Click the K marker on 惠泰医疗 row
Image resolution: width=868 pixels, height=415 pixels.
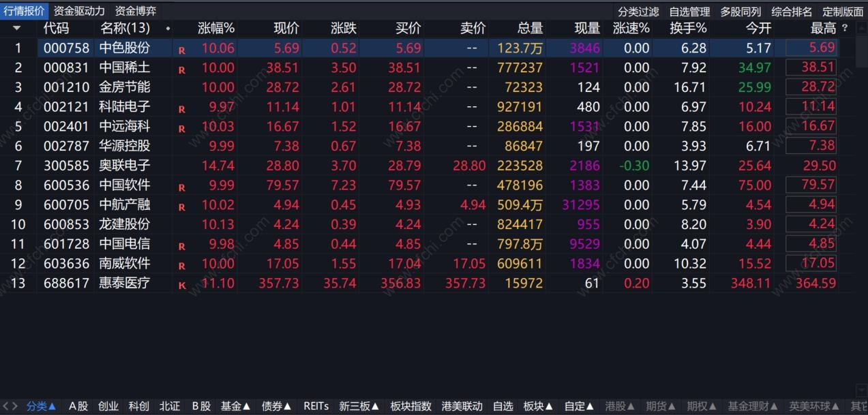pos(182,286)
